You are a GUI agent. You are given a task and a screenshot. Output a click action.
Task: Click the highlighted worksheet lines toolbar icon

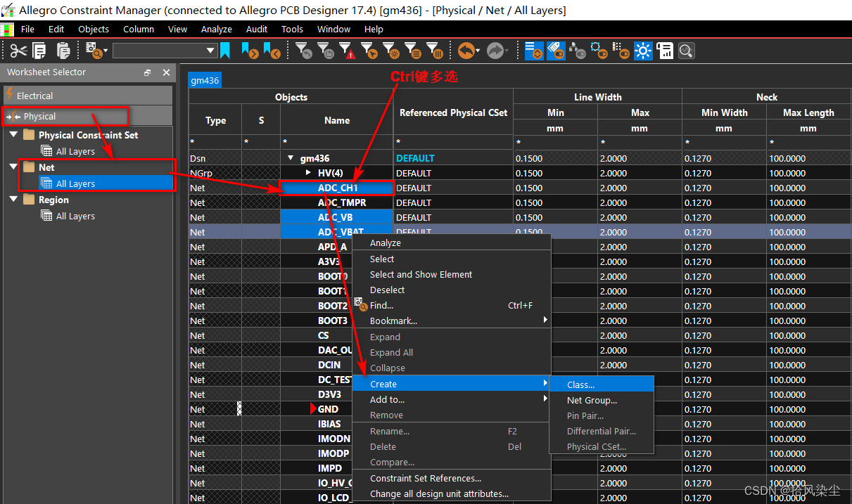(534, 51)
